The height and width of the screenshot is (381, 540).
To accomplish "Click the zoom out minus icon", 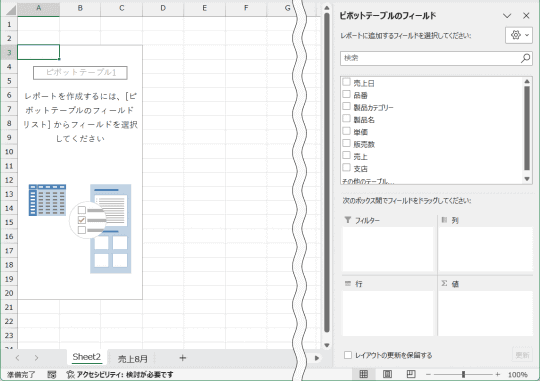I will pyautogui.click(x=428, y=374).
